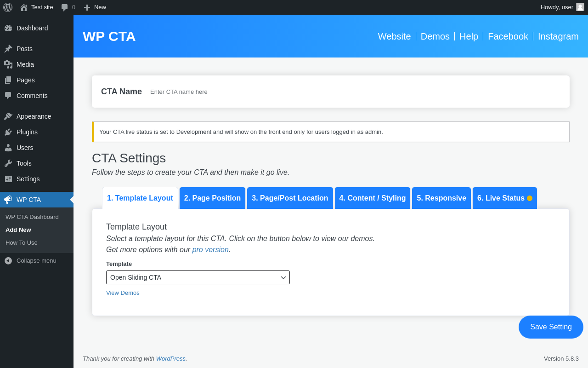
Task: Open the Users menu
Action: pos(37,148)
